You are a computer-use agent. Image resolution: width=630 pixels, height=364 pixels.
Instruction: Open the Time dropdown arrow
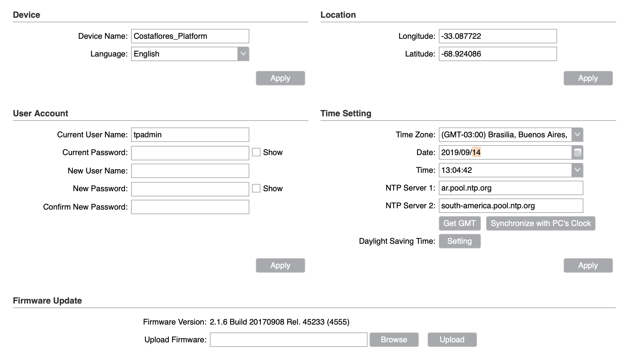(x=577, y=170)
